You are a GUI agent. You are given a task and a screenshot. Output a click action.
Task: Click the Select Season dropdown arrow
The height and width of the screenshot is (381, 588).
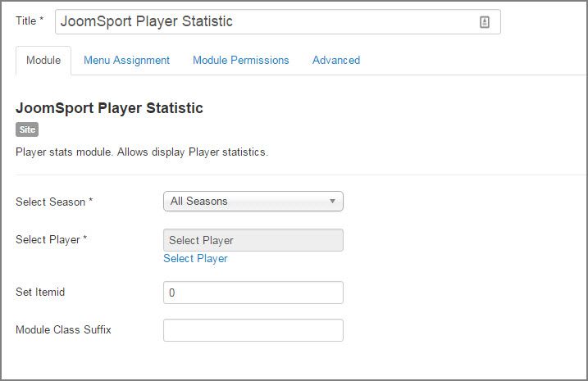coord(332,202)
